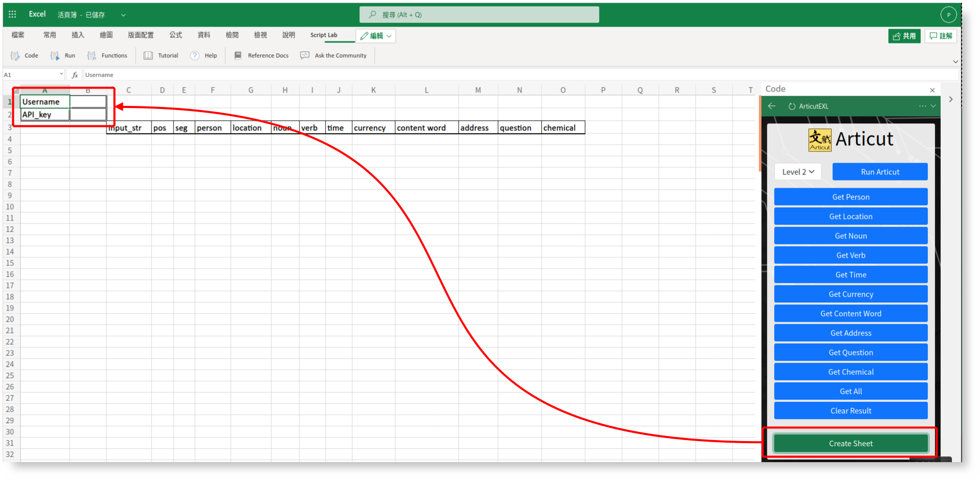The width and height of the screenshot is (980, 480).
Task: Select the chemical header cell
Action: pos(563,128)
